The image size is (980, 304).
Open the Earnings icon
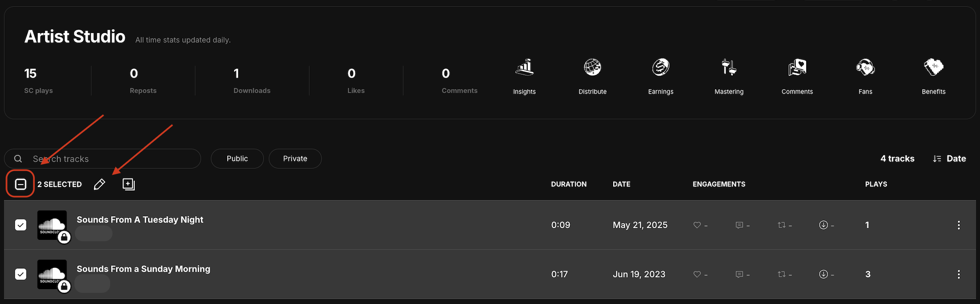pos(661,68)
